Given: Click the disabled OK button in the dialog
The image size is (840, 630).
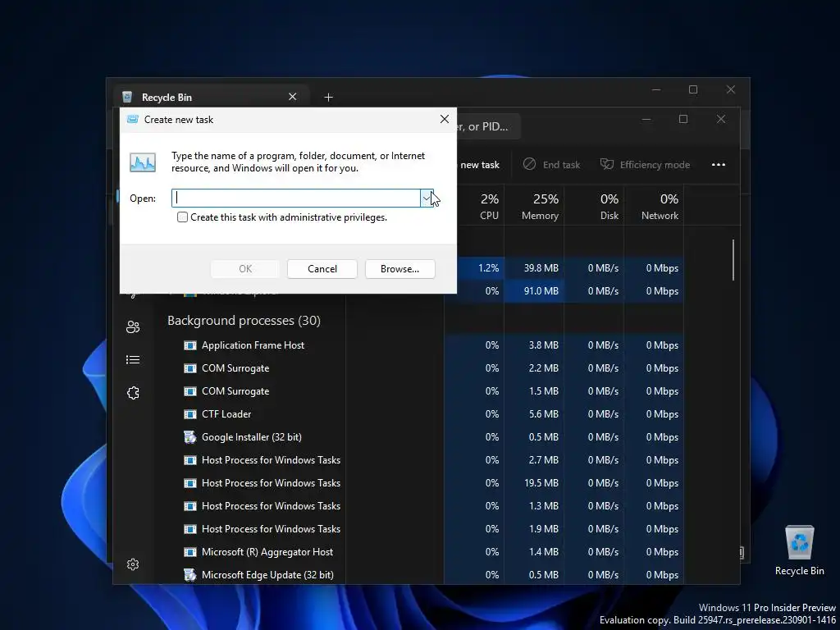Looking at the screenshot, I should click(x=245, y=269).
